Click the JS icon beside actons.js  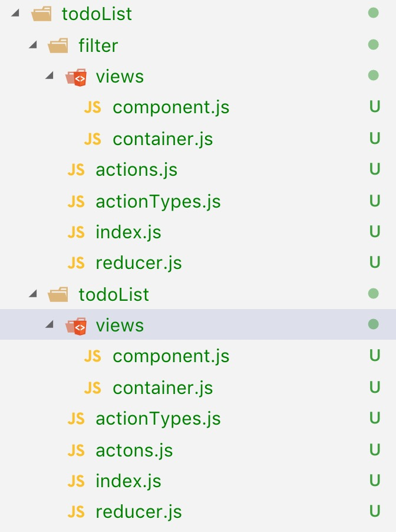[76, 451]
